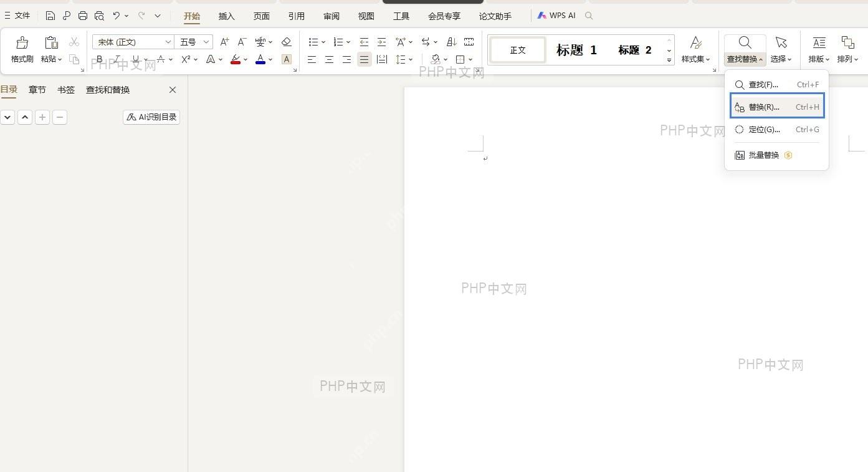Toggle Bold formatting
The image size is (868, 472).
pyautogui.click(x=99, y=59)
